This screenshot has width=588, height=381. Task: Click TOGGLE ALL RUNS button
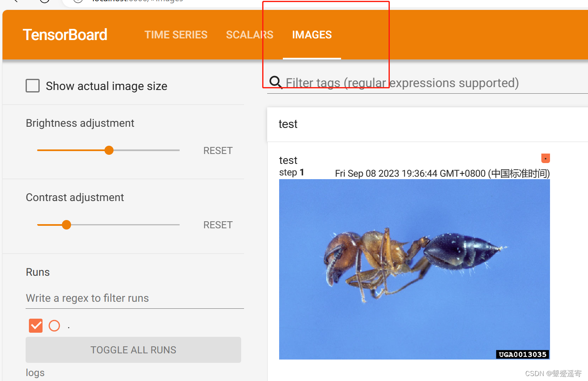click(x=133, y=350)
